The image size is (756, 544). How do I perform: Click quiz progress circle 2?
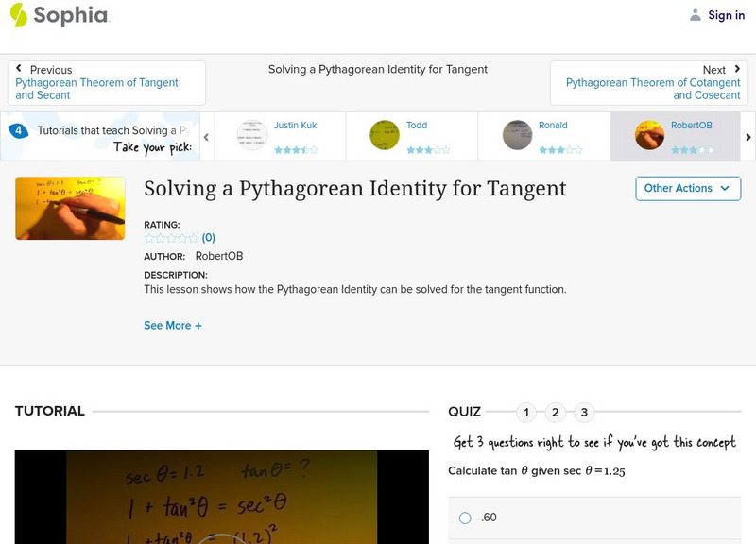pos(555,412)
